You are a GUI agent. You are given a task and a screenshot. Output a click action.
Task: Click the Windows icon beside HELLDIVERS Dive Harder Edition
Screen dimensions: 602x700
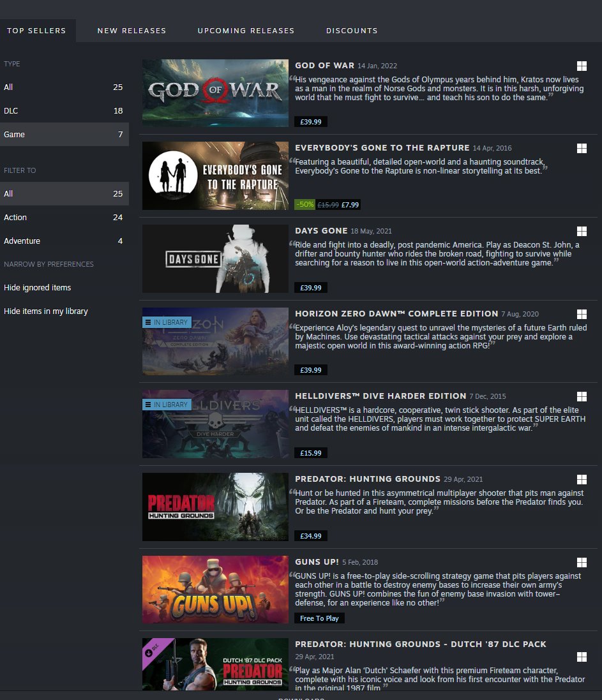pos(582,396)
